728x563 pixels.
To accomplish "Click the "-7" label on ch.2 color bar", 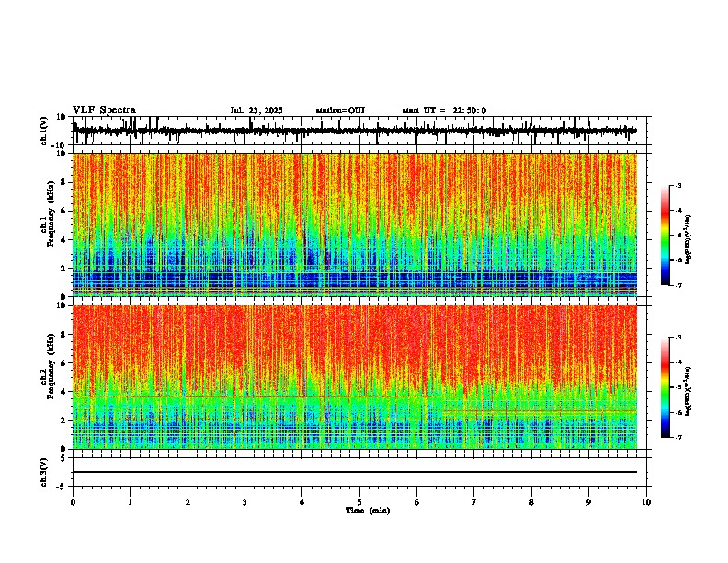I will click(x=677, y=437).
